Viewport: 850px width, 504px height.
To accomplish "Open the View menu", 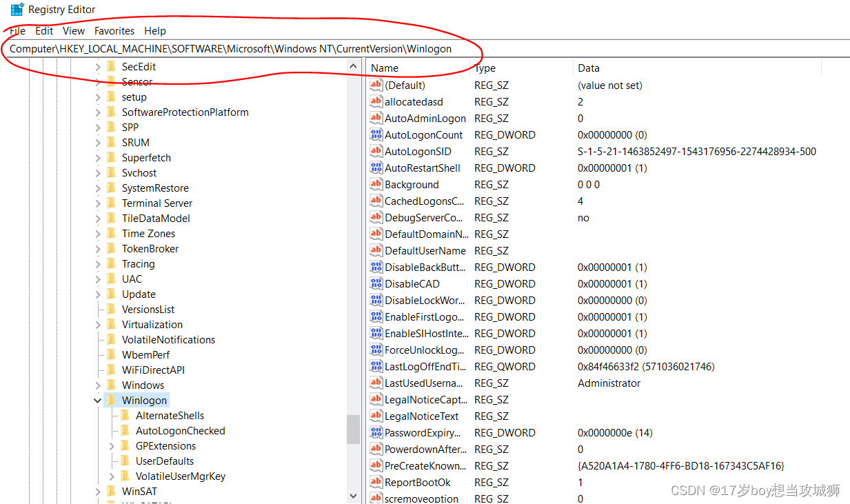I will tap(73, 30).
